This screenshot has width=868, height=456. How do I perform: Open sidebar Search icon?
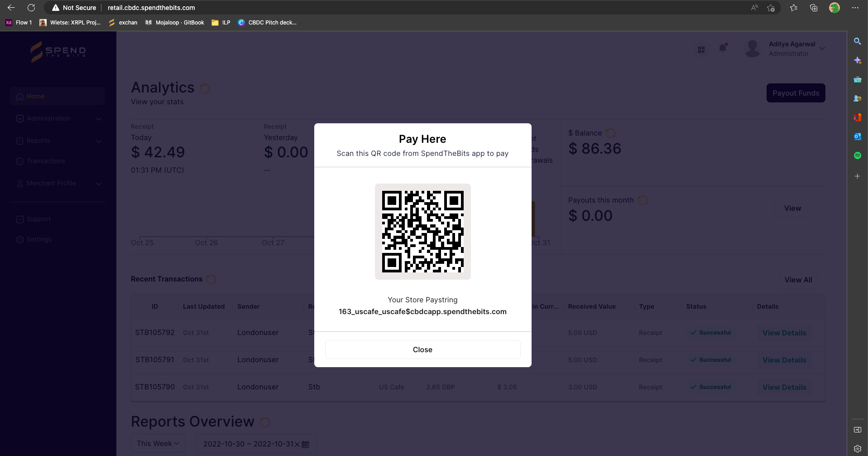pyautogui.click(x=857, y=41)
